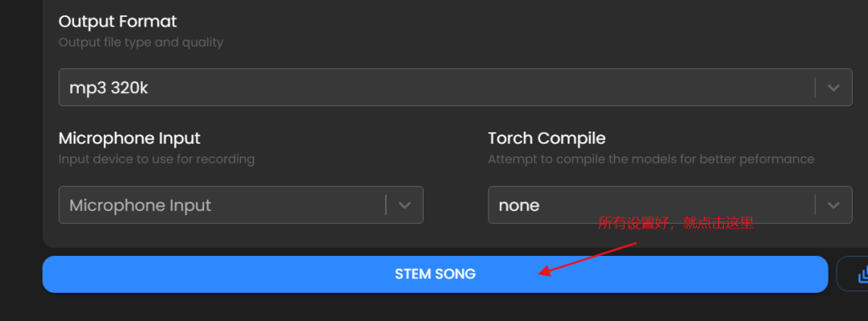
Task: Expand the Output Format chevron arrow
Action: pos(833,87)
